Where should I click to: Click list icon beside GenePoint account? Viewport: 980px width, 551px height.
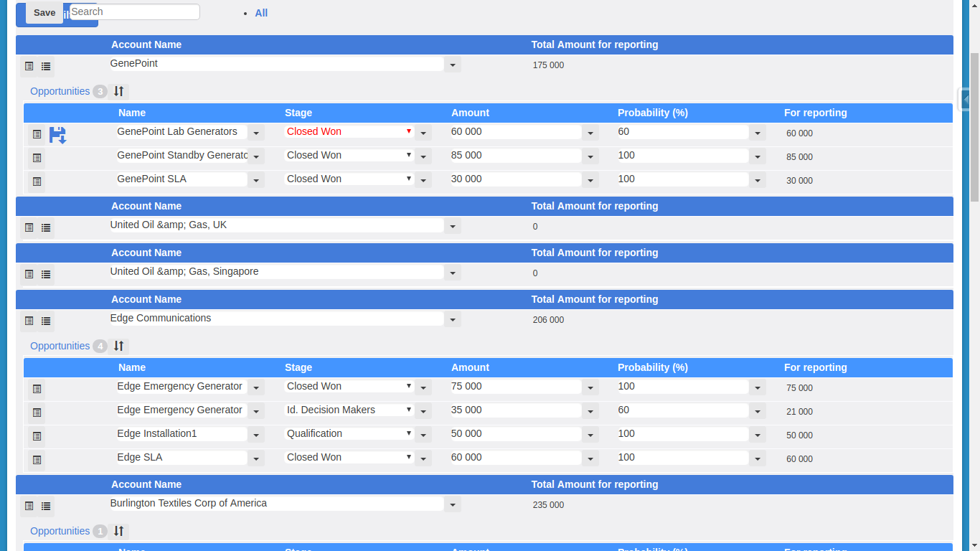46,66
